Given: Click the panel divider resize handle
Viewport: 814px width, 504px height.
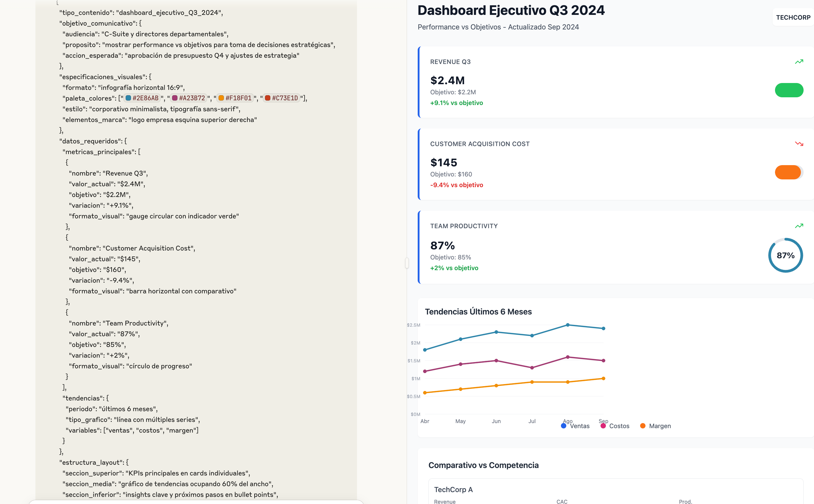Looking at the screenshot, I should (x=407, y=263).
